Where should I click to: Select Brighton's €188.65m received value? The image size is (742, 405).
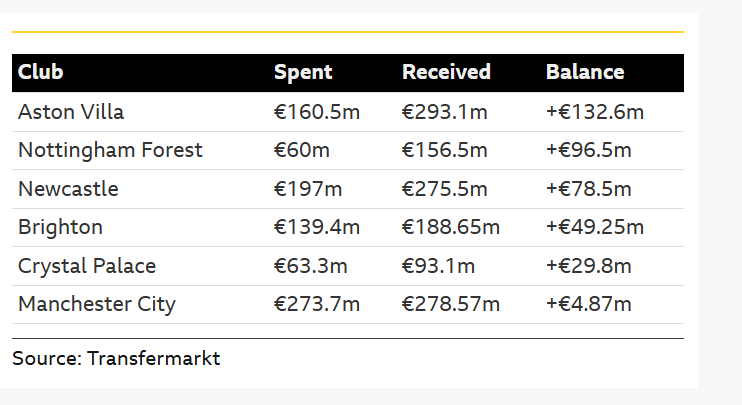[450, 227]
